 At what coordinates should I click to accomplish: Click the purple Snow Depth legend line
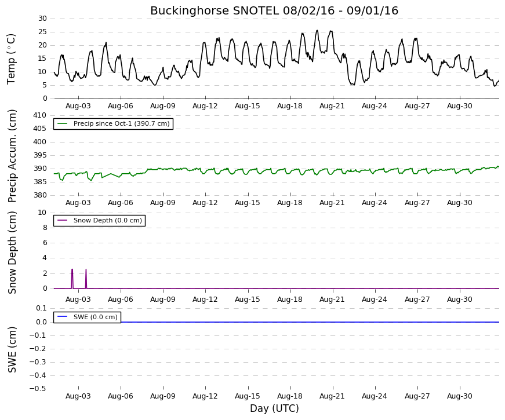pyautogui.click(x=62, y=221)
